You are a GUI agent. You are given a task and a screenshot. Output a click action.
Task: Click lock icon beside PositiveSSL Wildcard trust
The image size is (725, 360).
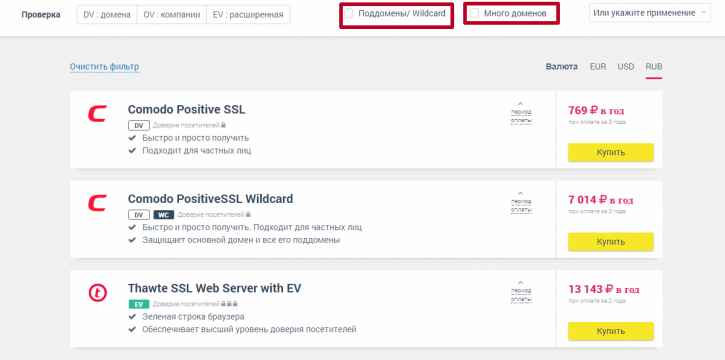tap(248, 215)
